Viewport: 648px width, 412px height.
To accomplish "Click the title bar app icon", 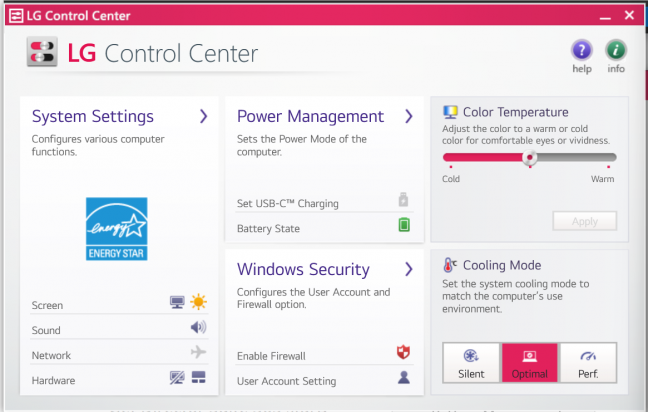I will click(x=16, y=16).
